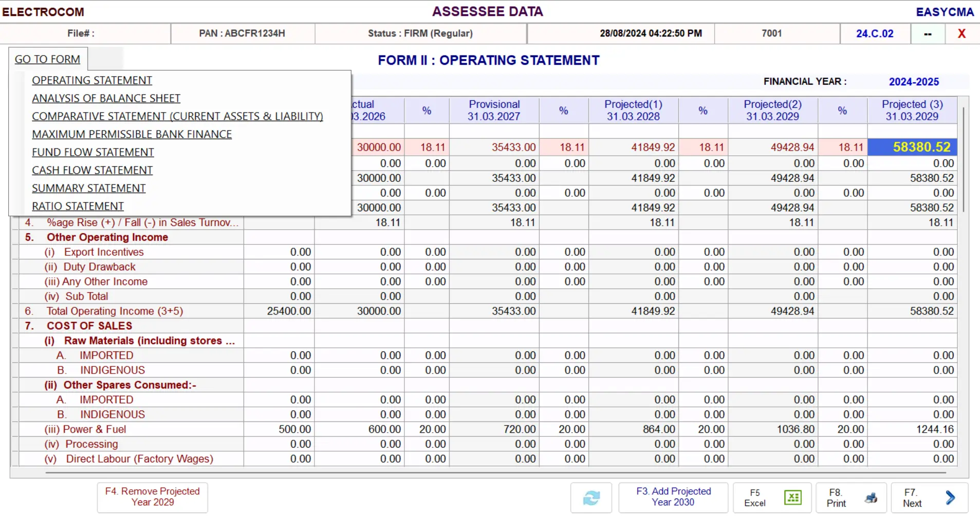The height and width of the screenshot is (520, 980).
Task: Open ANALYSIS OF BALANCE SHEET
Action: tap(106, 98)
